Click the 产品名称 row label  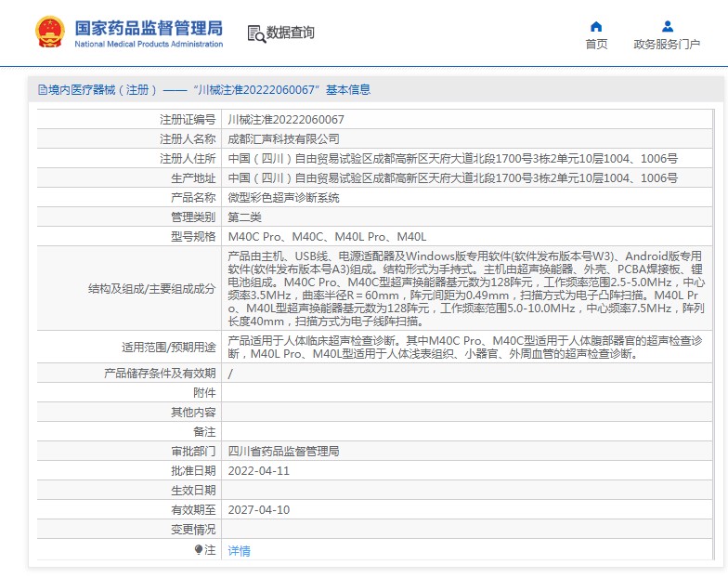pyautogui.click(x=193, y=198)
